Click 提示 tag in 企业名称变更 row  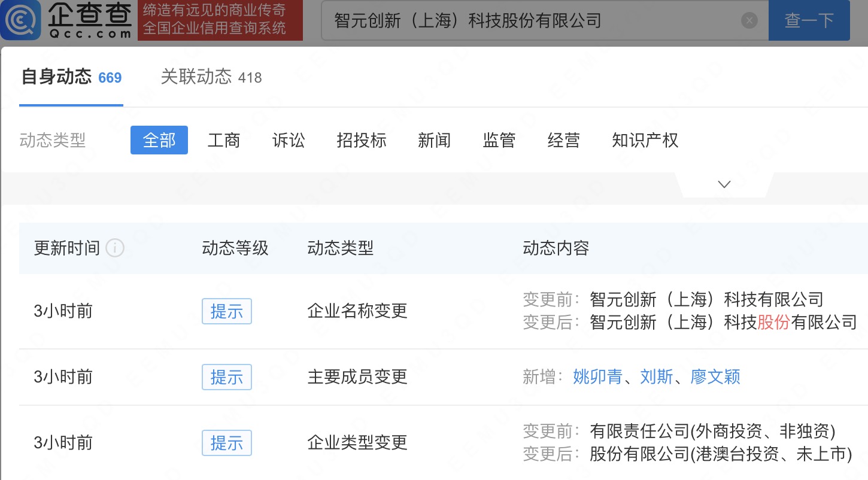[227, 311]
